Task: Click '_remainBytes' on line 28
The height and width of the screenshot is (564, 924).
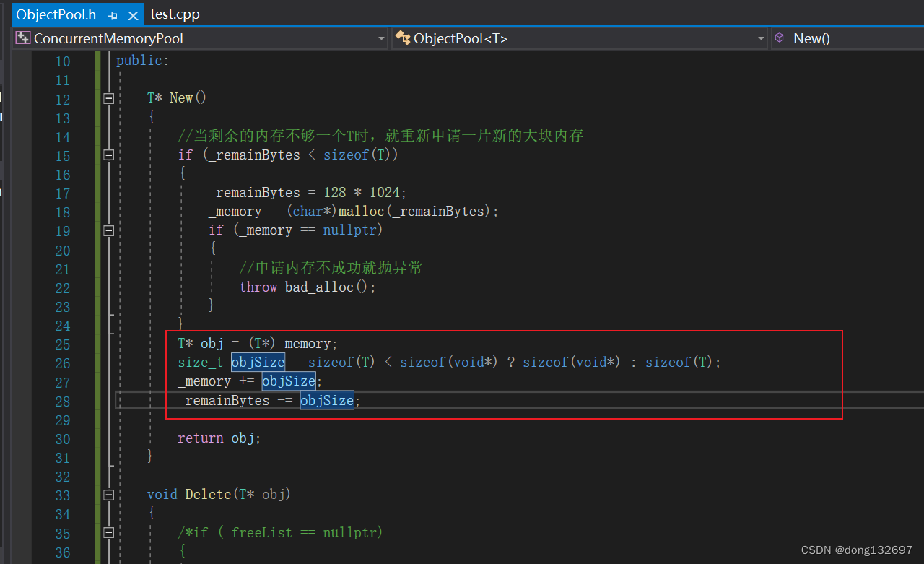Action: coord(224,400)
